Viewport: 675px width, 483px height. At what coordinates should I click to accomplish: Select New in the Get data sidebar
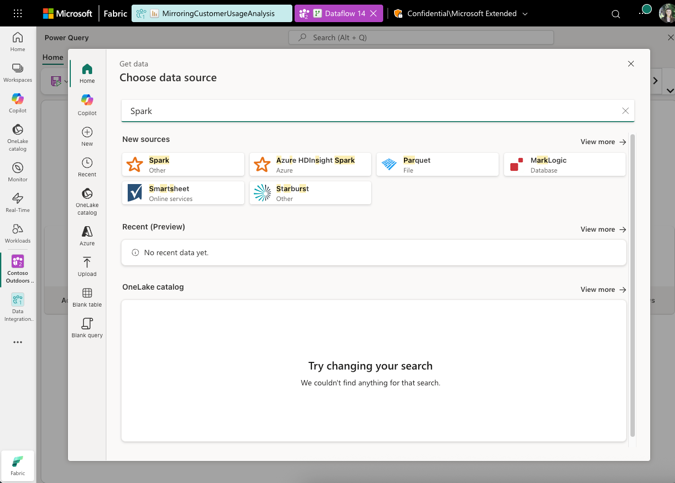click(87, 136)
